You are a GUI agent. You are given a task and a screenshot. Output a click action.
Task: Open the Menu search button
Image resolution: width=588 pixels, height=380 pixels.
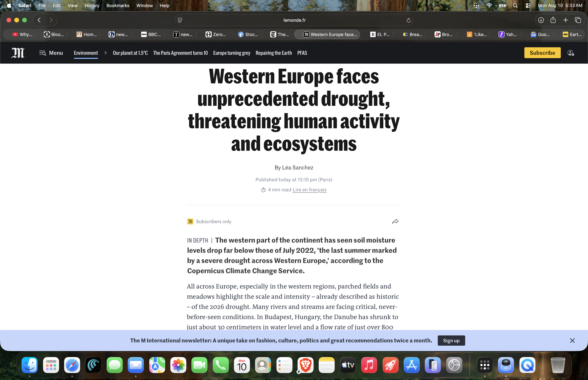[x=51, y=53]
